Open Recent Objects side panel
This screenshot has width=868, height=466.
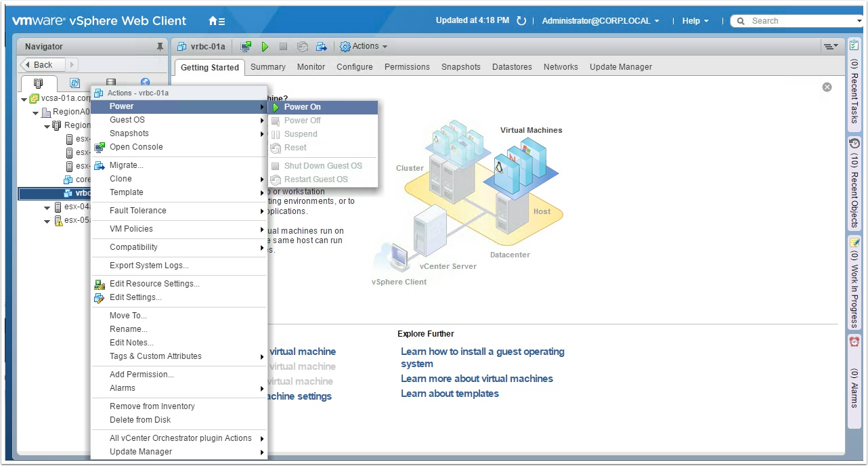point(854,184)
